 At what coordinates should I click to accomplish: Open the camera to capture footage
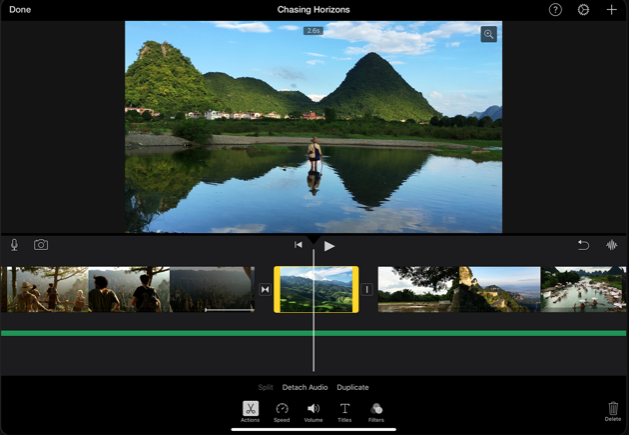41,245
